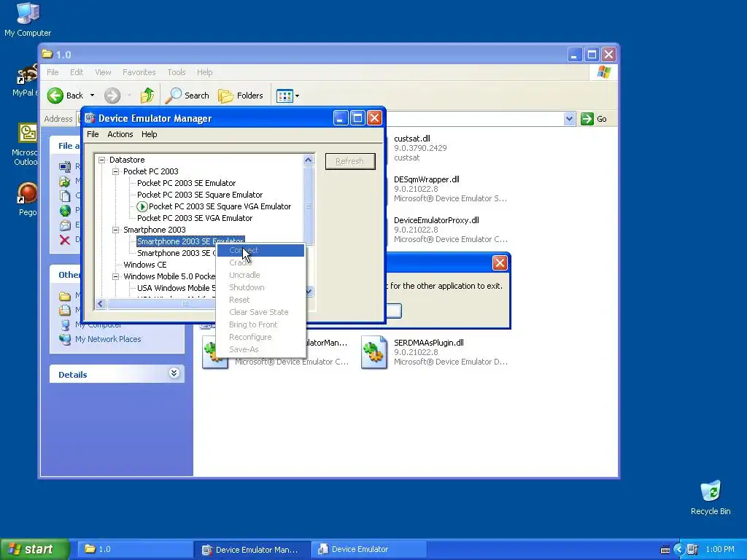Screen dimensions: 747x560
Task: Toggle the Folders pane in Explorer
Action: [x=241, y=96]
